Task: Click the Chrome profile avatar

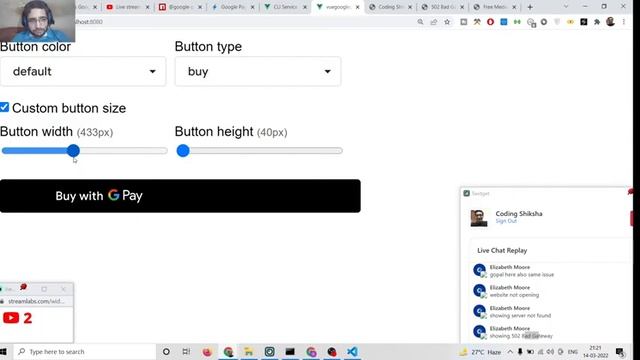Action: pos(610,22)
